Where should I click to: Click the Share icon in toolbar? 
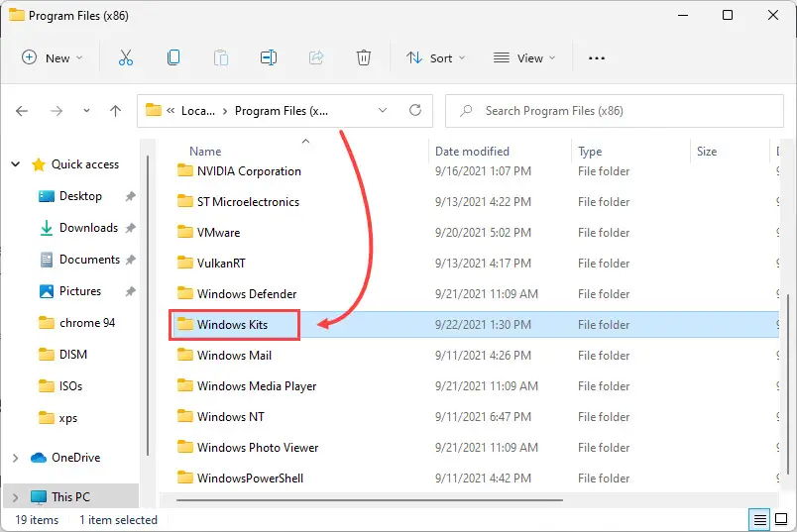pyautogui.click(x=316, y=57)
